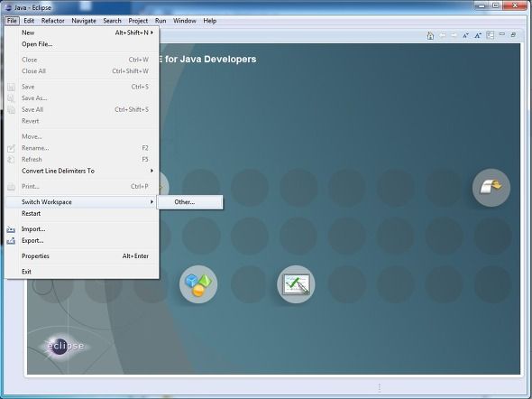
Task: Select Restart in the File menu
Action: tap(82, 214)
